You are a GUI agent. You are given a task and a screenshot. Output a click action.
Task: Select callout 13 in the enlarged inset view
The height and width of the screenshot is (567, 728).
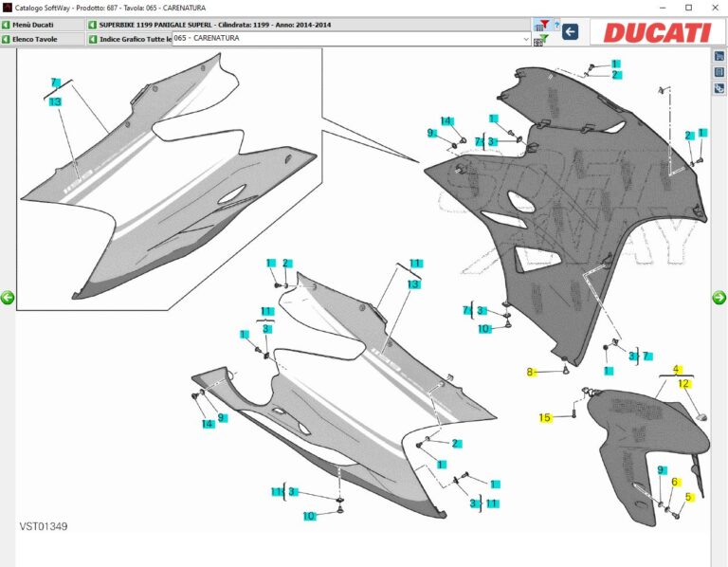click(55, 101)
